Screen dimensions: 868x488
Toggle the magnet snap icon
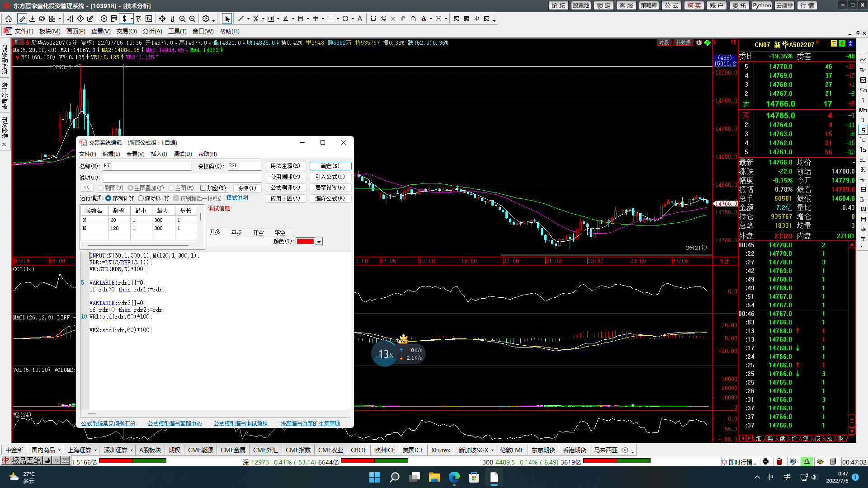(x=373, y=19)
